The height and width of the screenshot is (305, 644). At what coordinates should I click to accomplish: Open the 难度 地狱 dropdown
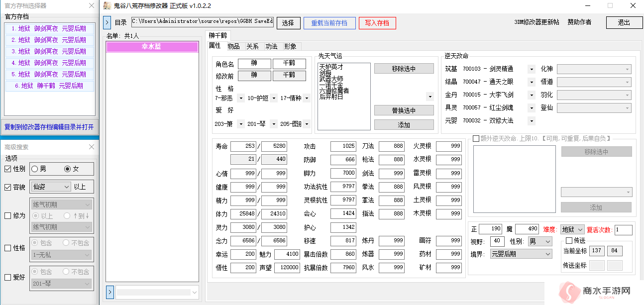572,229
